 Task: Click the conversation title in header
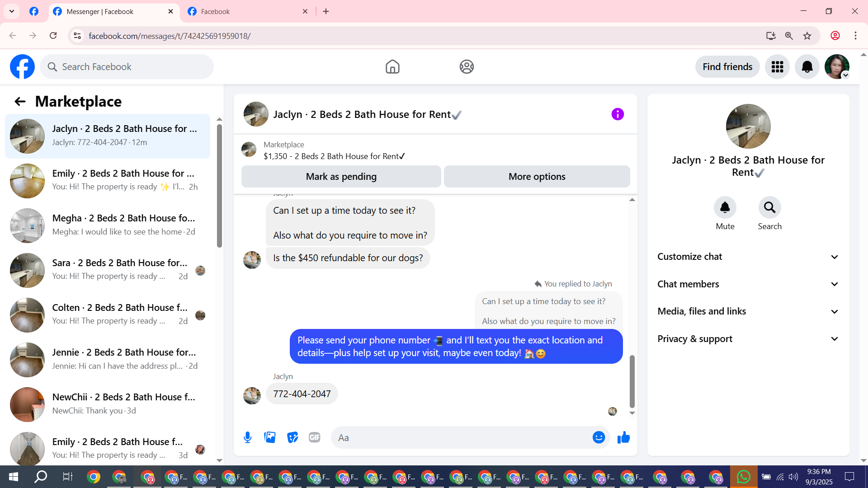pyautogui.click(x=367, y=114)
